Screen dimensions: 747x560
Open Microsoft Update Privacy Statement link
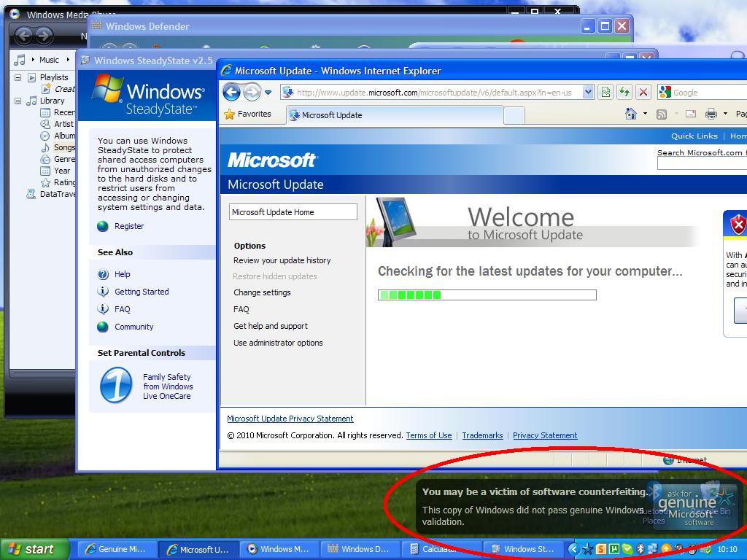tap(290, 419)
